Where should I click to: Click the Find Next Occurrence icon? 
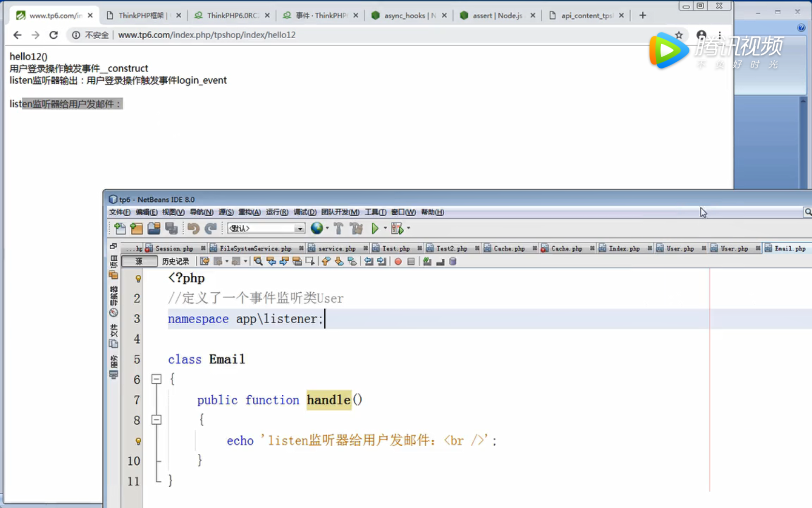[x=284, y=261]
